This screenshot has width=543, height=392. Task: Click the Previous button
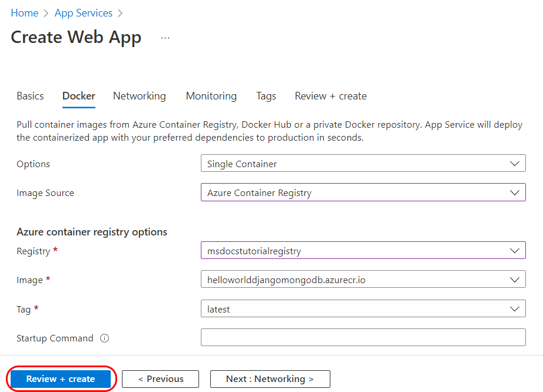(160, 378)
